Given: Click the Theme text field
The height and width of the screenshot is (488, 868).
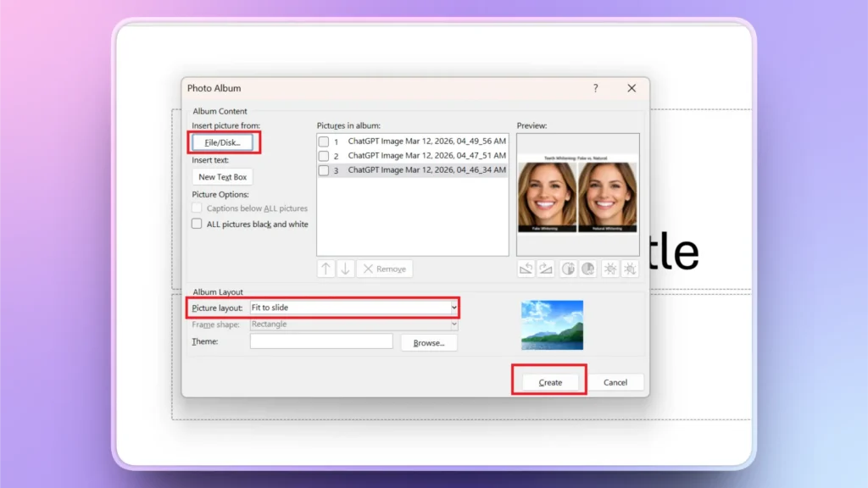Looking at the screenshot, I should tap(321, 341).
